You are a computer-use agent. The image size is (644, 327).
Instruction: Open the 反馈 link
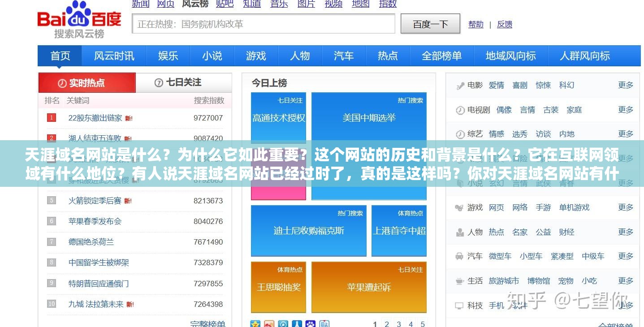click(505, 24)
